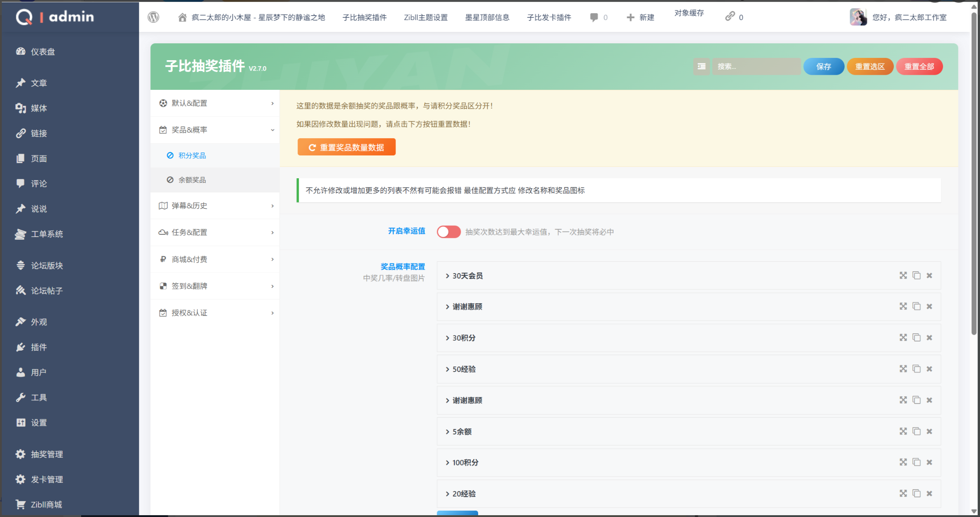Viewport: 980px width, 517px height.
Task: Open 墨星顶部信息 in top admin bar
Action: [x=487, y=17]
